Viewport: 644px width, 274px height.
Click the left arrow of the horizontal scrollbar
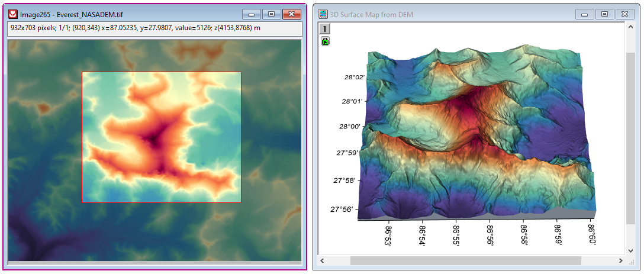pyautogui.click(x=323, y=260)
